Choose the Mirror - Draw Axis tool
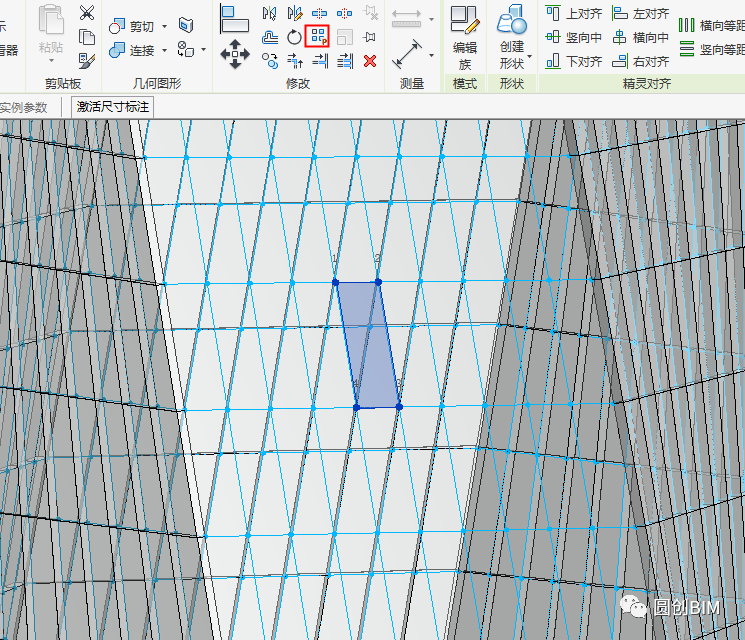 (295, 13)
